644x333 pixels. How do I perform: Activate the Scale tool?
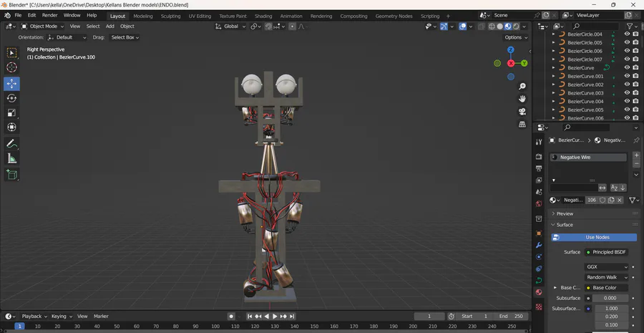tap(11, 112)
